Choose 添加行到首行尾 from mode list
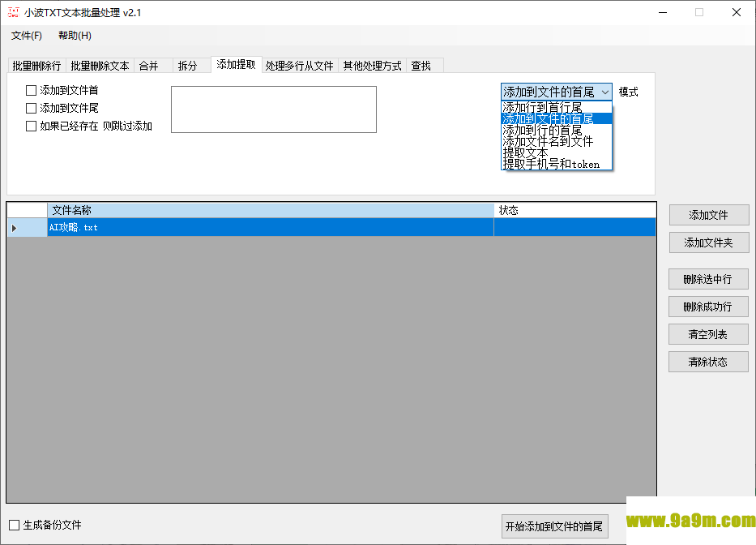 coord(557,107)
